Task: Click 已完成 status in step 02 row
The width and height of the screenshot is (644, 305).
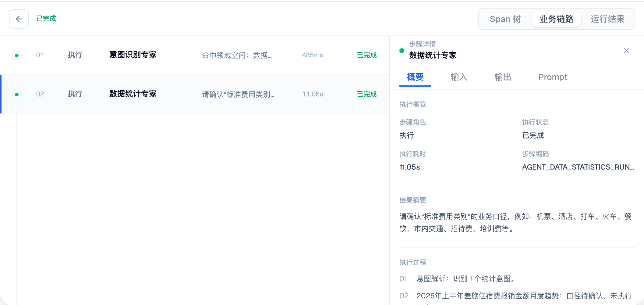Action: coord(367,94)
